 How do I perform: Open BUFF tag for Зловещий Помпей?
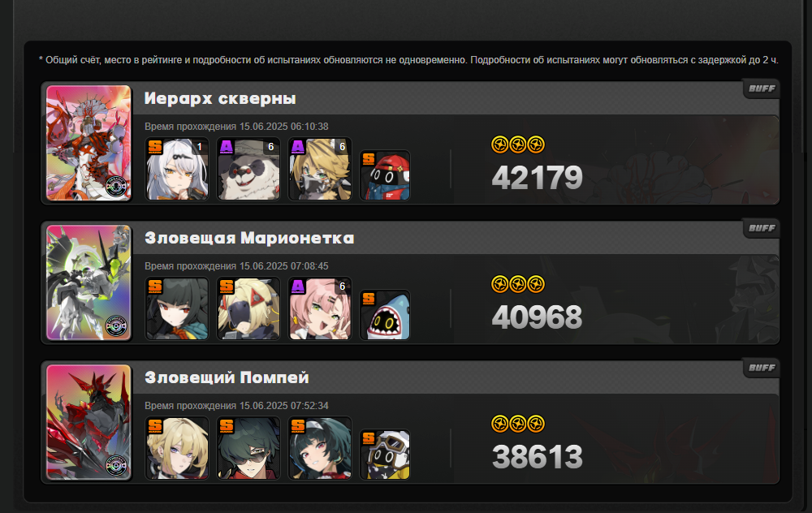762,368
